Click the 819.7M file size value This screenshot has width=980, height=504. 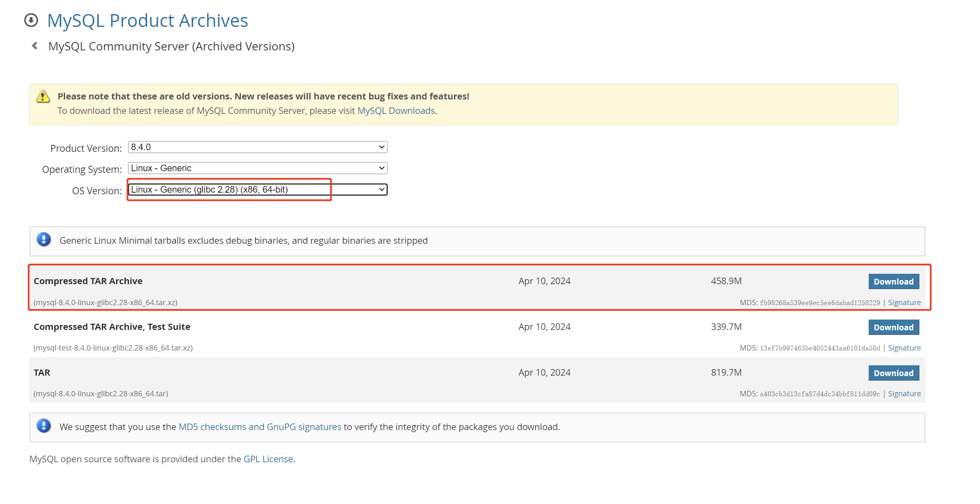pyautogui.click(x=726, y=372)
